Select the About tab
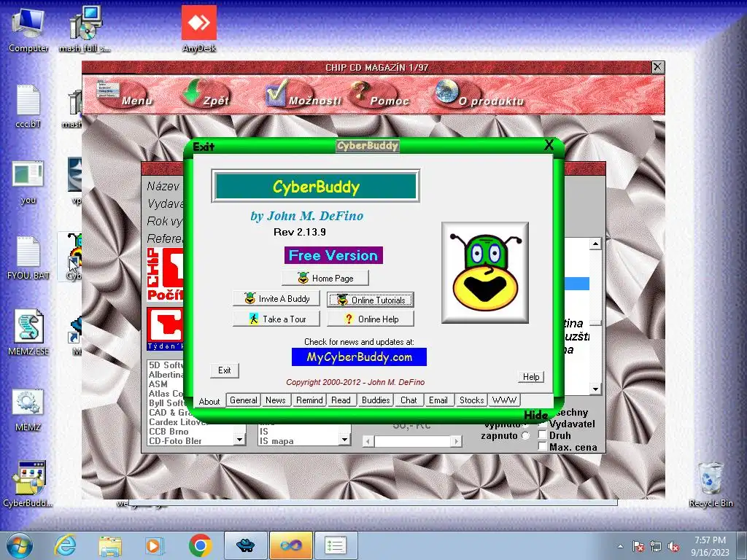 click(209, 402)
